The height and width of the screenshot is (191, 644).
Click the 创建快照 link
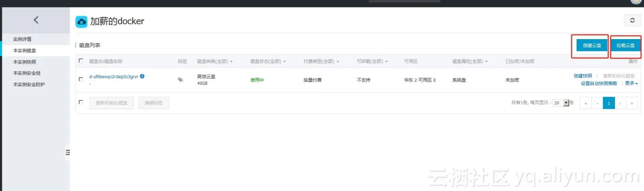coord(583,76)
